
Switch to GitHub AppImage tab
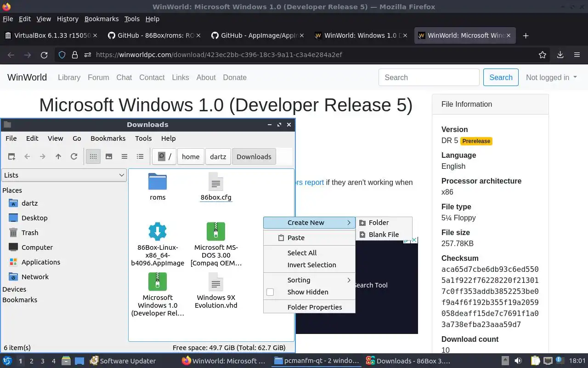point(257,35)
